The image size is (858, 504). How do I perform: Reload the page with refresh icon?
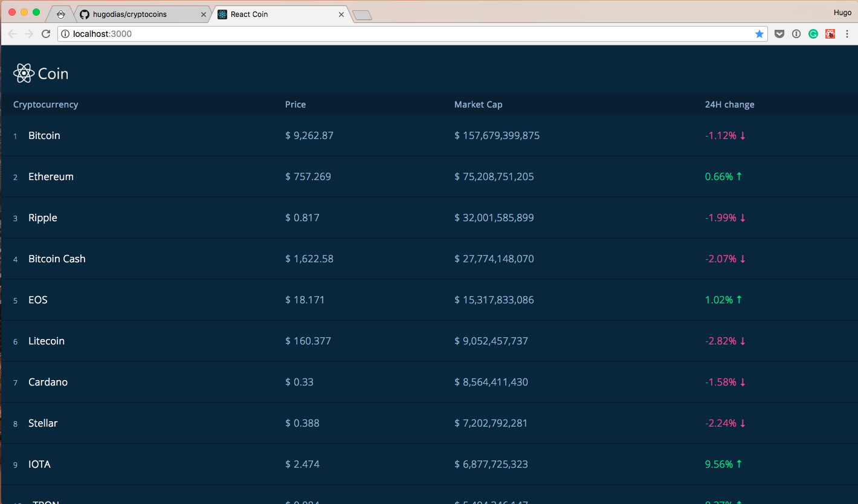coord(45,34)
